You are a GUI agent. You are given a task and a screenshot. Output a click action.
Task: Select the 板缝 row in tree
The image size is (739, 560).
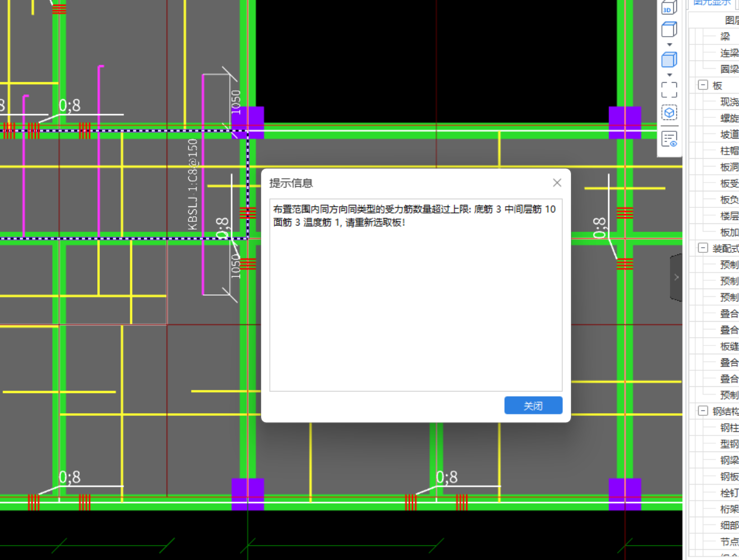(x=729, y=346)
